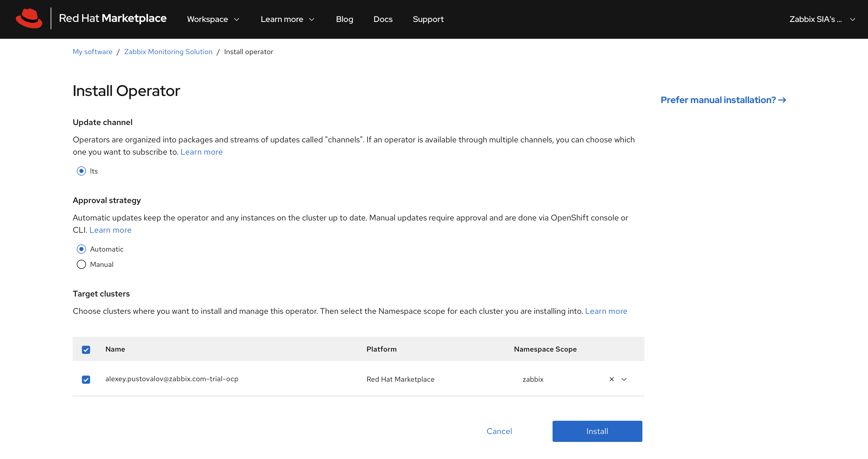The image size is (868, 459).
Task: Cancel the operator installation
Action: pos(499,431)
